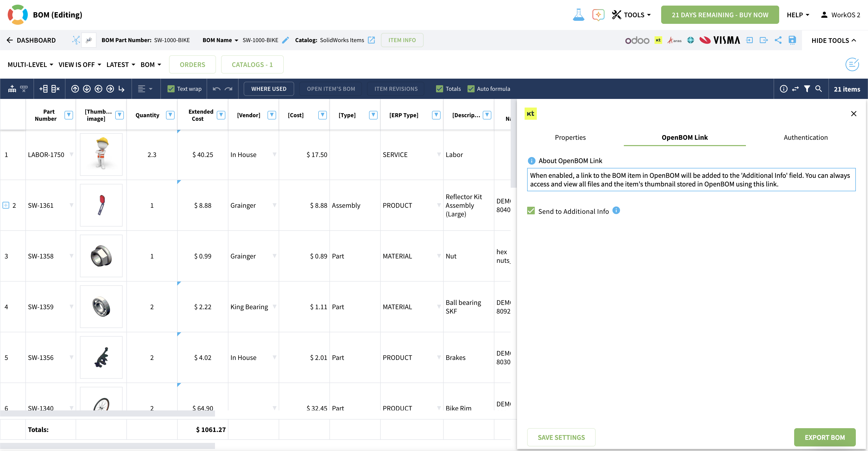Toggle the Text wrap checkbox
The width and height of the screenshot is (868, 451).
(171, 89)
